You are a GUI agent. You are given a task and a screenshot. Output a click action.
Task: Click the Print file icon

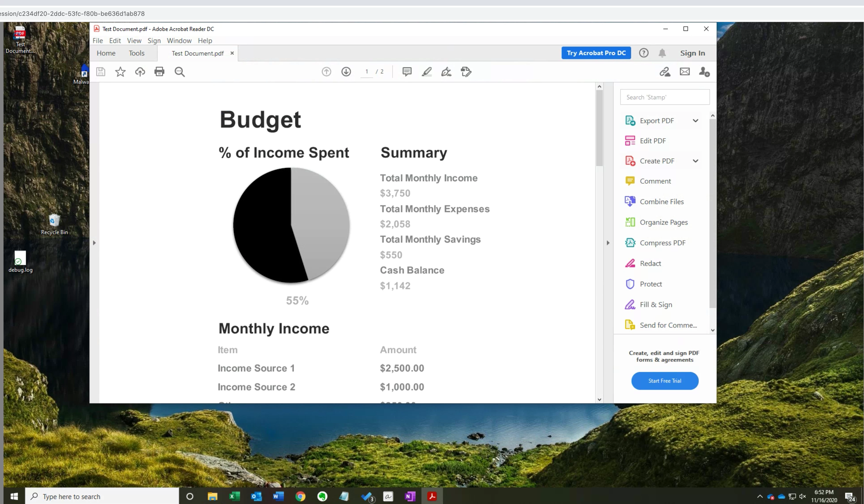coord(159,72)
